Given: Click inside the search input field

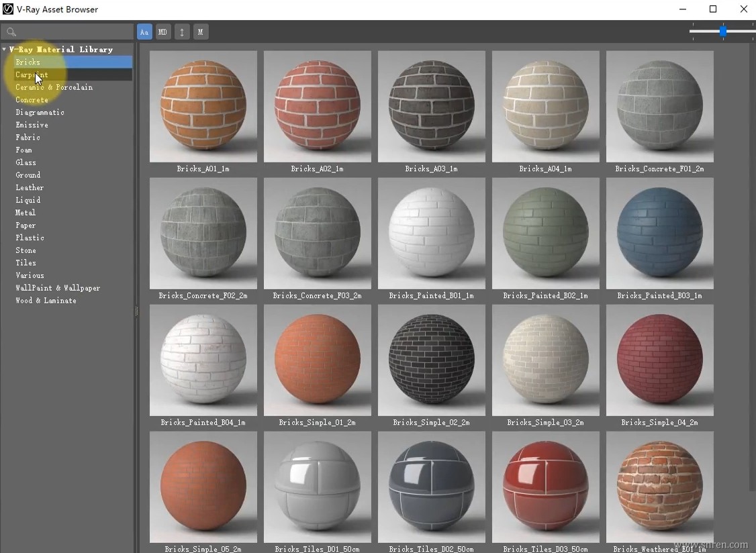Looking at the screenshot, I should coord(74,32).
